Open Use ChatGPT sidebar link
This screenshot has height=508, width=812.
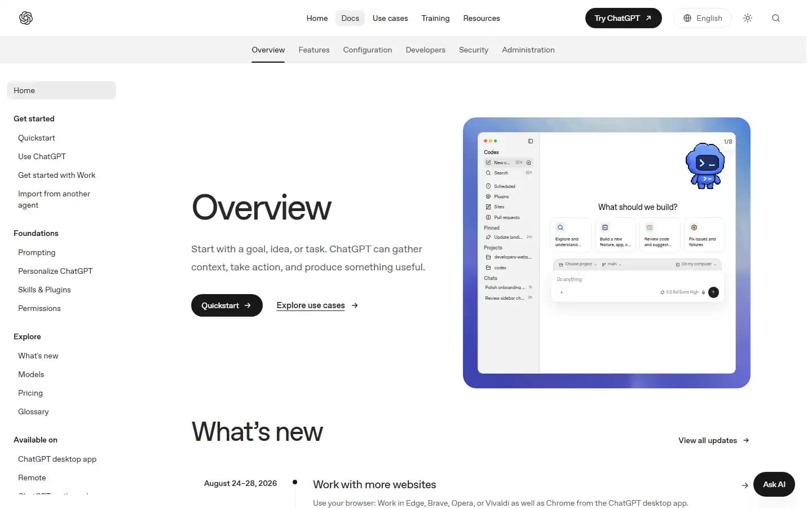[42, 156]
